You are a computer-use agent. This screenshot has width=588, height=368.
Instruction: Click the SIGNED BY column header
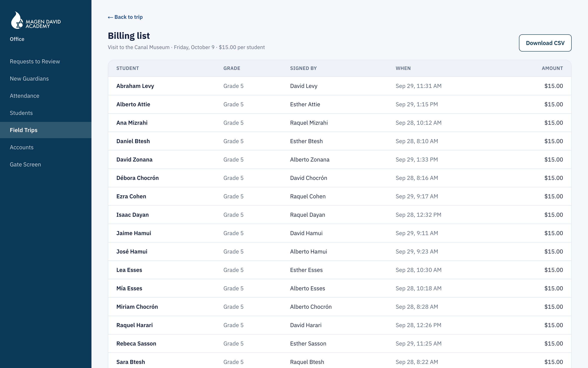pyautogui.click(x=303, y=68)
